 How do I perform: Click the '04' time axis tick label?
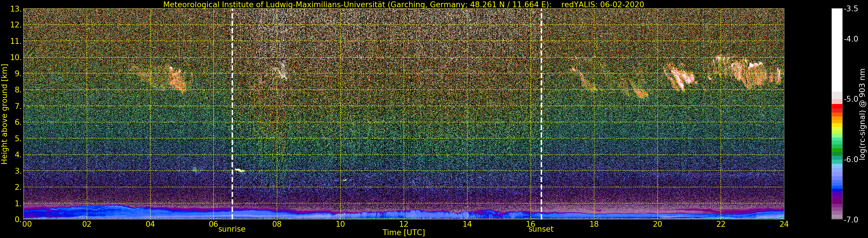150,224
